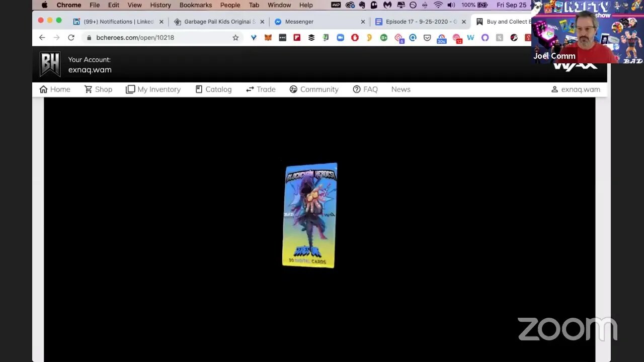Open the Buffer stacked-layers extension
The height and width of the screenshot is (362, 644).
pos(311,37)
